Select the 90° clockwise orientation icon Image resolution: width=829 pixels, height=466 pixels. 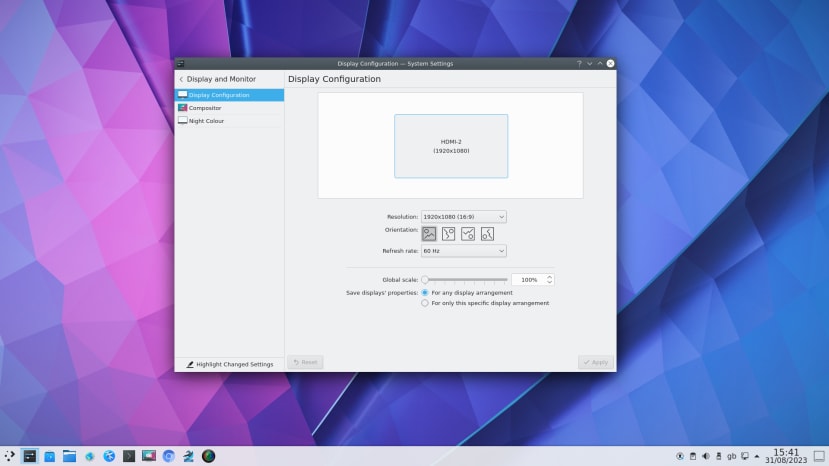(448, 234)
